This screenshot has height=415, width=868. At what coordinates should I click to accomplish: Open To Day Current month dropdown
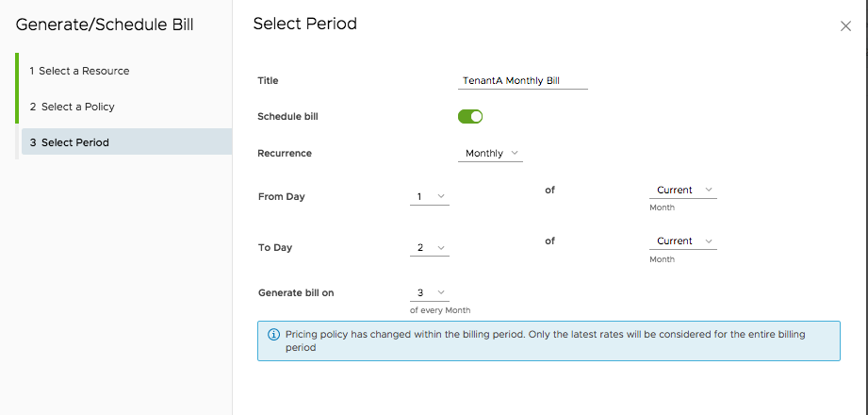coord(682,241)
